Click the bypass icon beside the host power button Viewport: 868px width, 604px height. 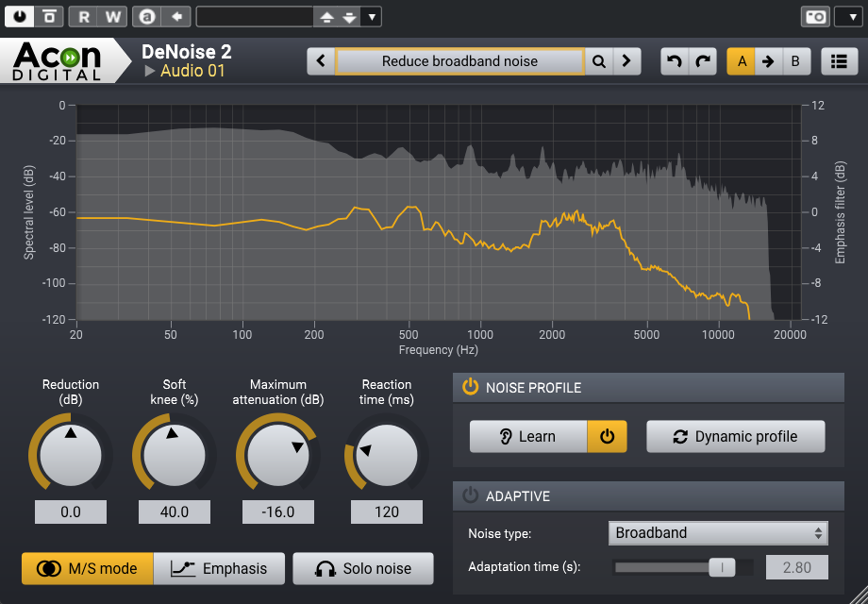click(49, 17)
